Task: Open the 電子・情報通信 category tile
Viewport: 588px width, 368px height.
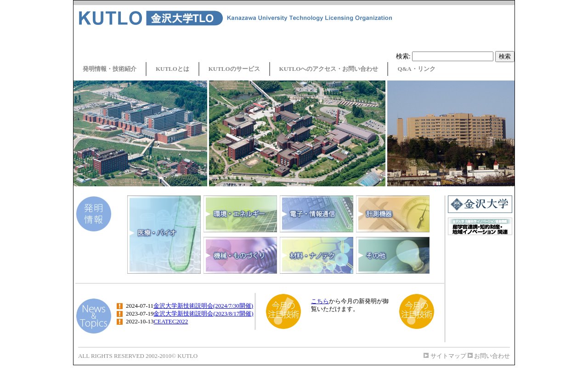Action: click(x=317, y=214)
